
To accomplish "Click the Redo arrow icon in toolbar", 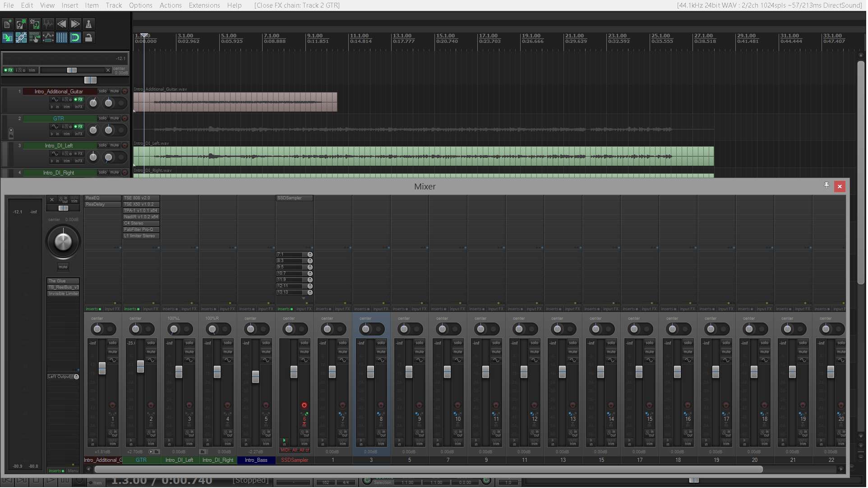I will coord(75,24).
